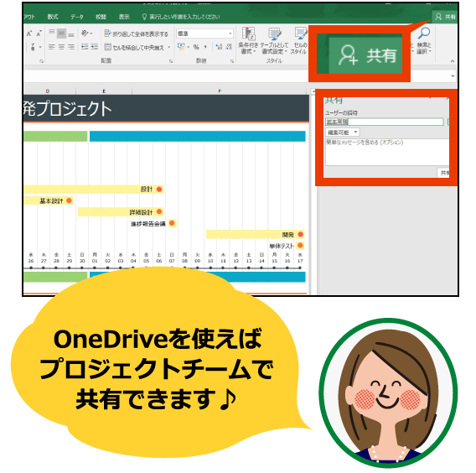The width and height of the screenshot is (476, 473).
Task: Click the accounting currency format icon
Action: click(x=181, y=47)
